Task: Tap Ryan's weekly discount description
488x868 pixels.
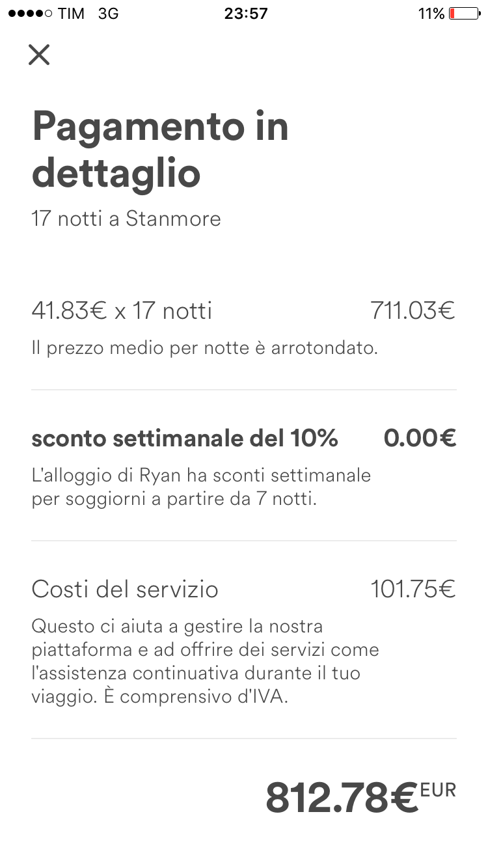Action: click(x=200, y=487)
